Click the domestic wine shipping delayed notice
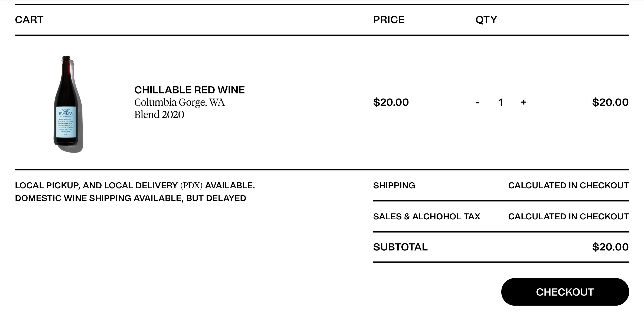 pyautogui.click(x=130, y=198)
